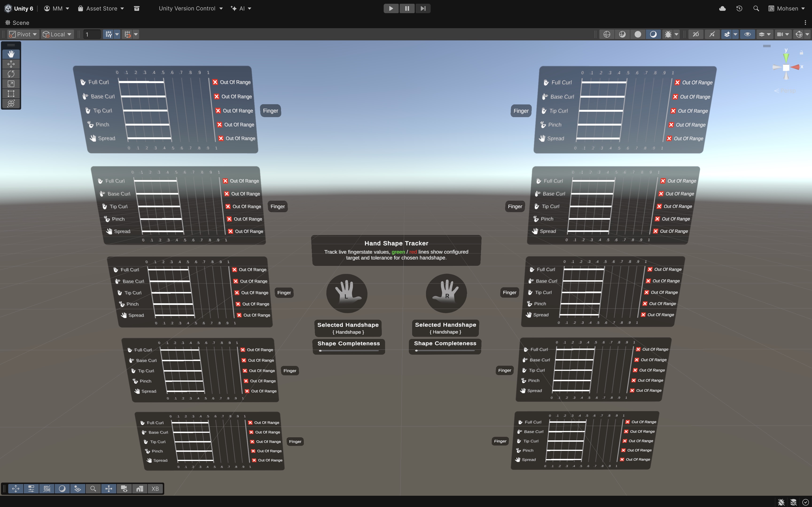Open the Local handle rotation dropdown
This screenshot has height=507, width=812.
57,34
